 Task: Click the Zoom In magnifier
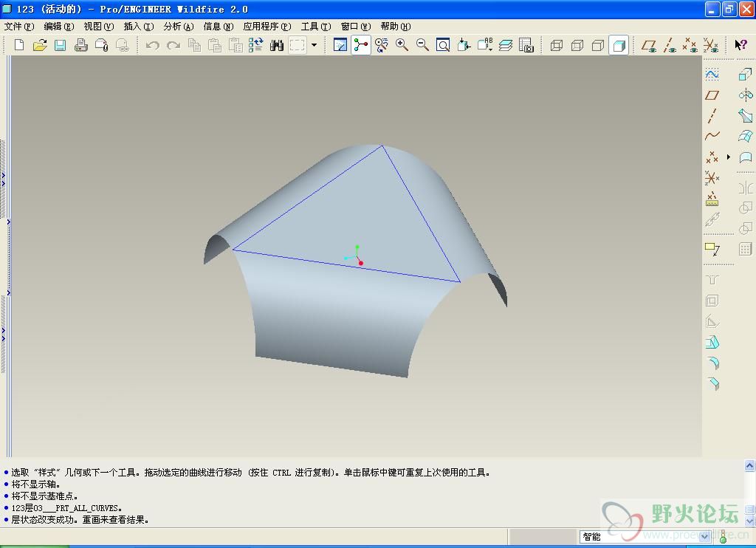(x=402, y=45)
